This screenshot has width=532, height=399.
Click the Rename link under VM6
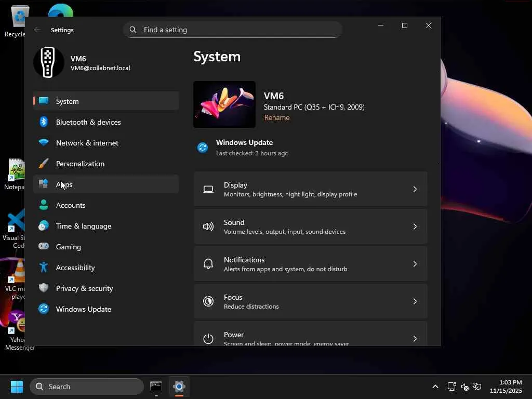[x=277, y=117]
